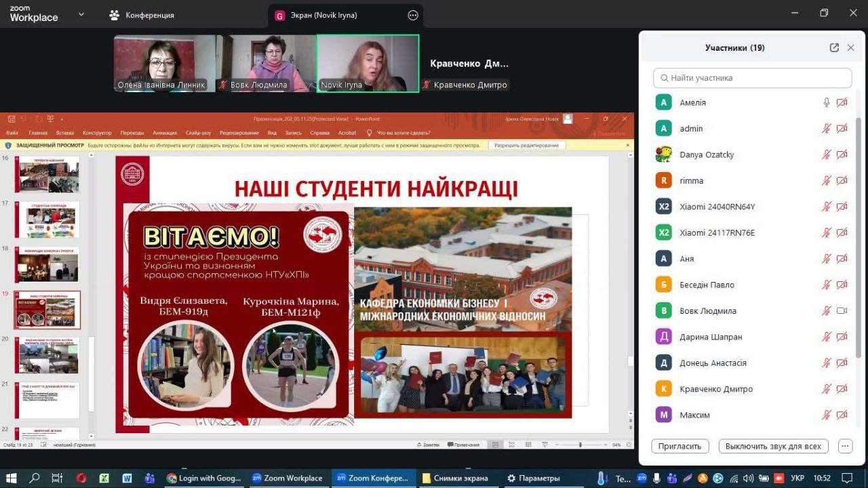This screenshot has width=868, height=488.
Task: Click the Save icon in the Quick Access Toolbar
Action: coord(12,119)
